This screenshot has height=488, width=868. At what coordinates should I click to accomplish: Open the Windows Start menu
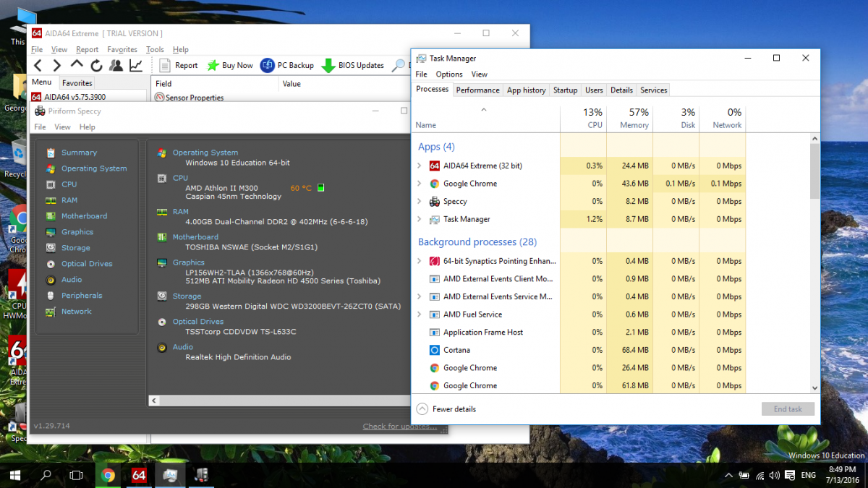[x=14, y=475]
